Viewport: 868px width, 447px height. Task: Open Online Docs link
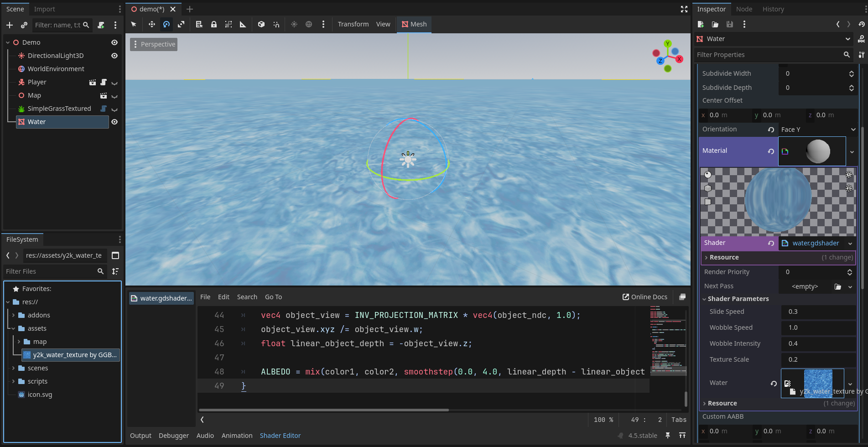tap(645, 297)
